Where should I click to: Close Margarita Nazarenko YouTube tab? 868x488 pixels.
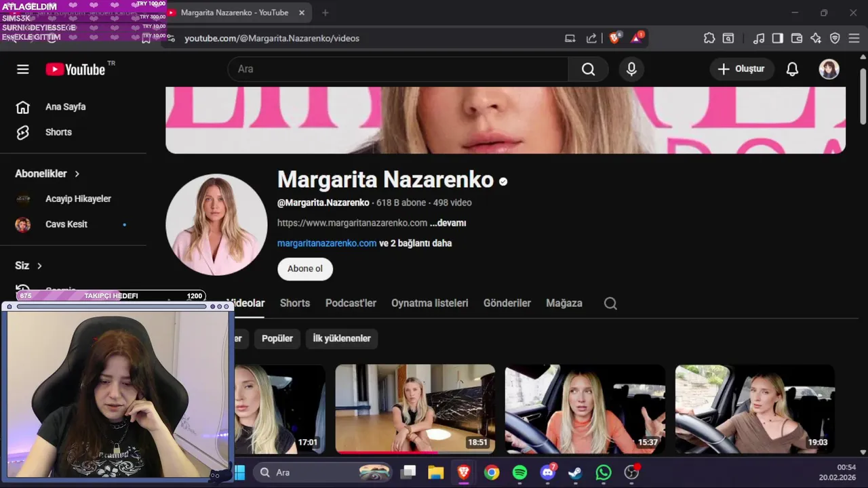302,13
